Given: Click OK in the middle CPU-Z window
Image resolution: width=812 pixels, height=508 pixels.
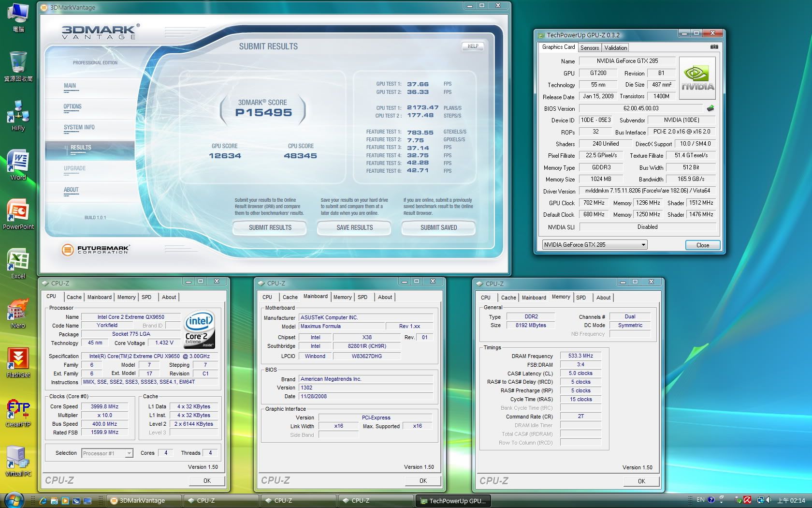Looking at the screenshot, I should pyautogui.click(x=423, y=480).
